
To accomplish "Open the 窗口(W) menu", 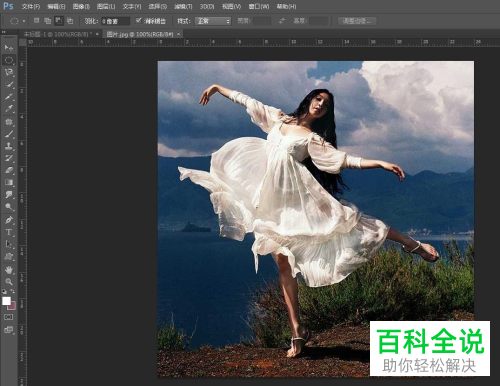I will pos(259,6).
